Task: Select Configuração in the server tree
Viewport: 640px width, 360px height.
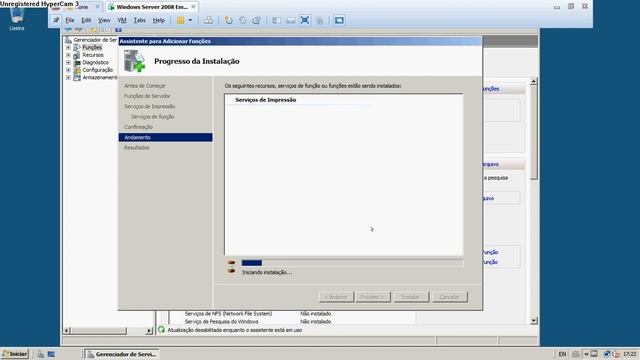Action: pos(98,70)
